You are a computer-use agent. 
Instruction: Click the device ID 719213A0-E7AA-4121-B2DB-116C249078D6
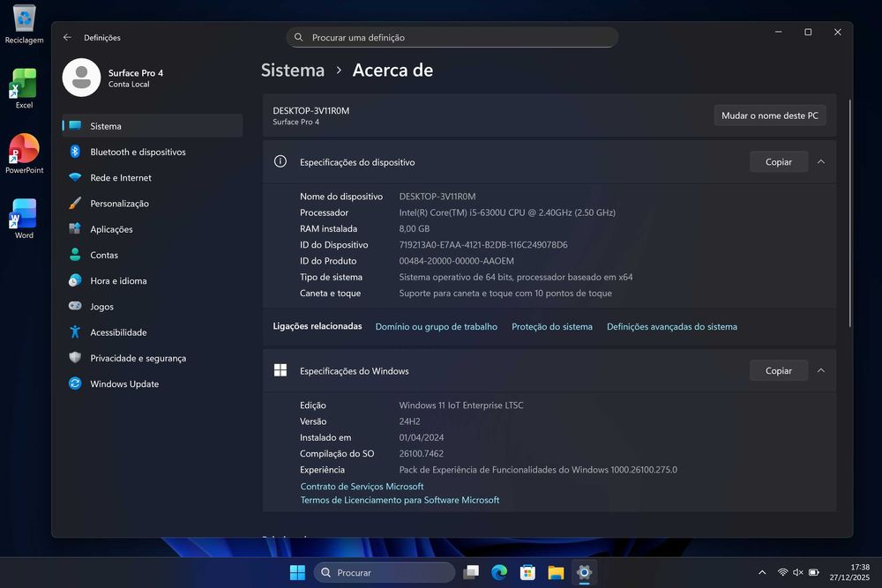click(483, 244)
